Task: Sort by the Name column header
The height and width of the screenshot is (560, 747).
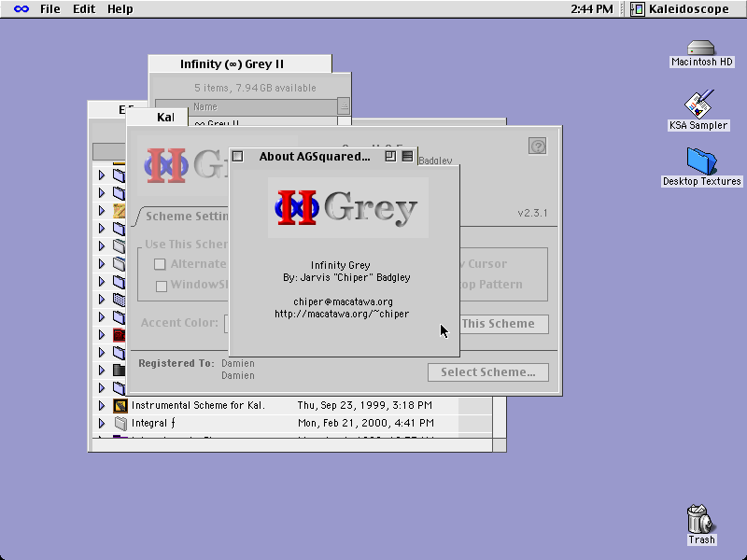Action: pyautogui.click(x=247, y=106)
